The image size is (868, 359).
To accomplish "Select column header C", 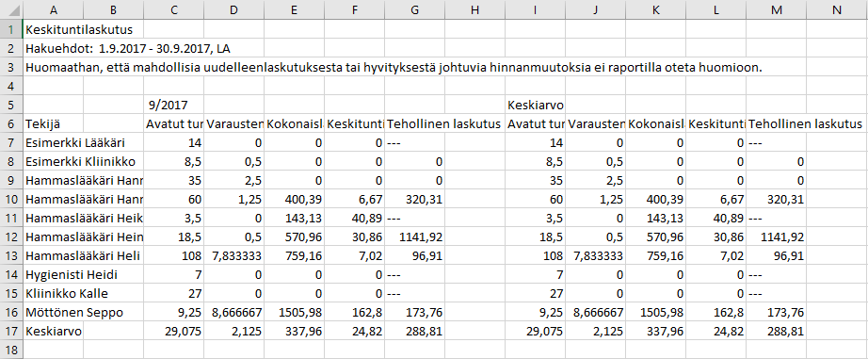I will [174, 9].
